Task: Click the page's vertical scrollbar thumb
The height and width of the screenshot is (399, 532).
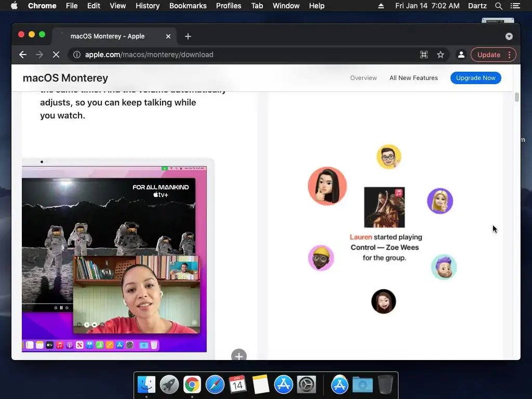Action: point(517,97)
